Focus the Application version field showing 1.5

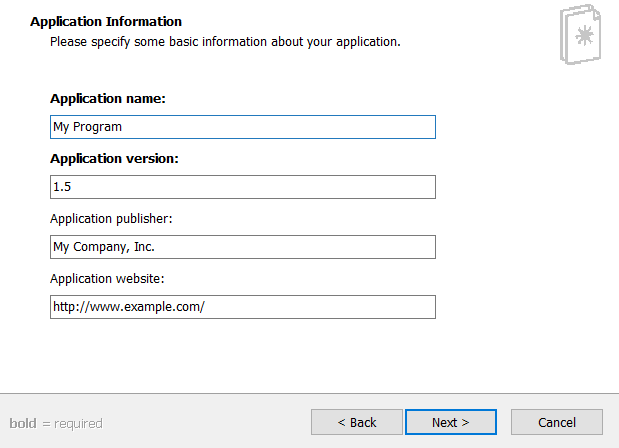(x=243, y=187)
